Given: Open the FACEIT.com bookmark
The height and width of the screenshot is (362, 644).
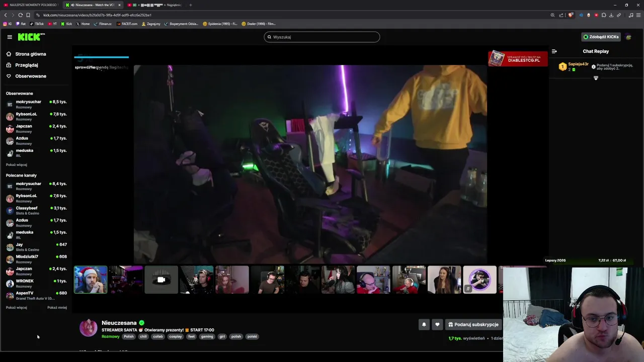Looking at the screenshot, I should (x=127, y=24).
